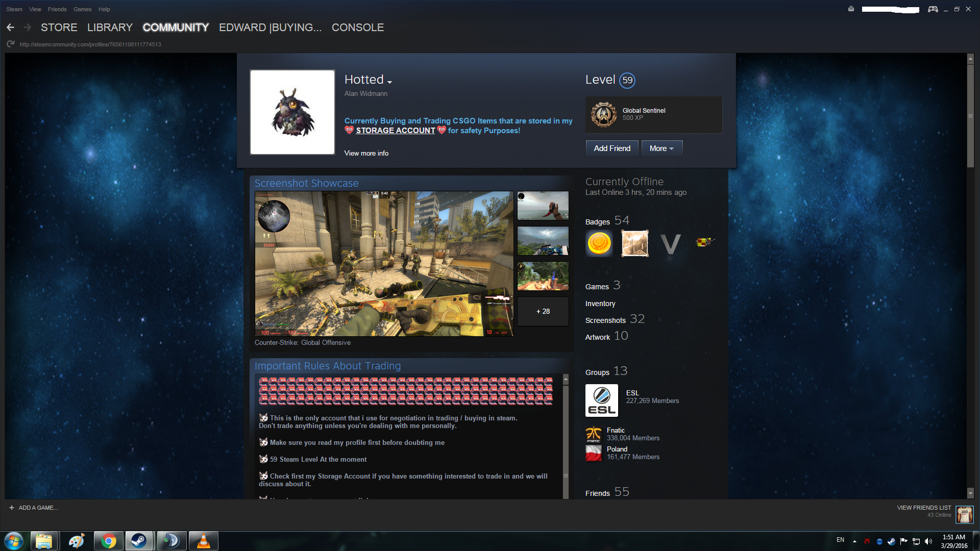This screenshot has height=551, width=980.
Task: Open the +28 more screenshots thumbnail
Action: click(x=543, y=311)
